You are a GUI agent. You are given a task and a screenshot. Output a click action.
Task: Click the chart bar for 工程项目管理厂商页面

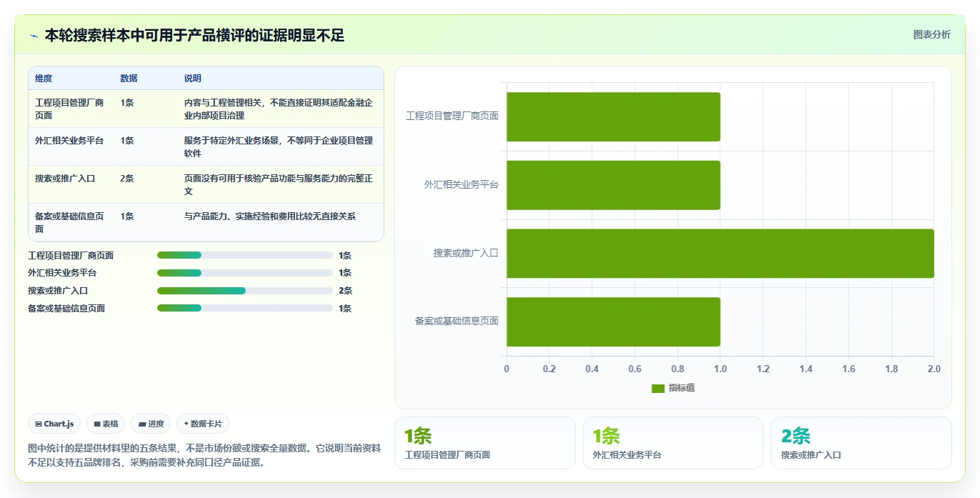pyautogui.click(x=614, y=116)
